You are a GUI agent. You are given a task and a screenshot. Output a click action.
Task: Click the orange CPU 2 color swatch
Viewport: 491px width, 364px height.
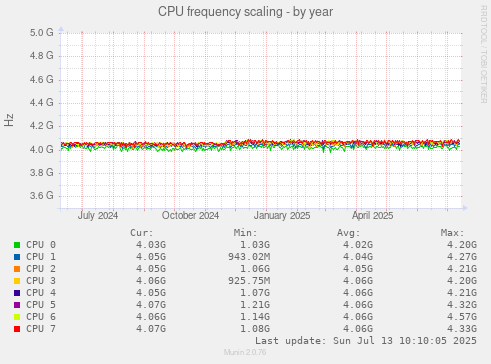click(x=17, y=269)
